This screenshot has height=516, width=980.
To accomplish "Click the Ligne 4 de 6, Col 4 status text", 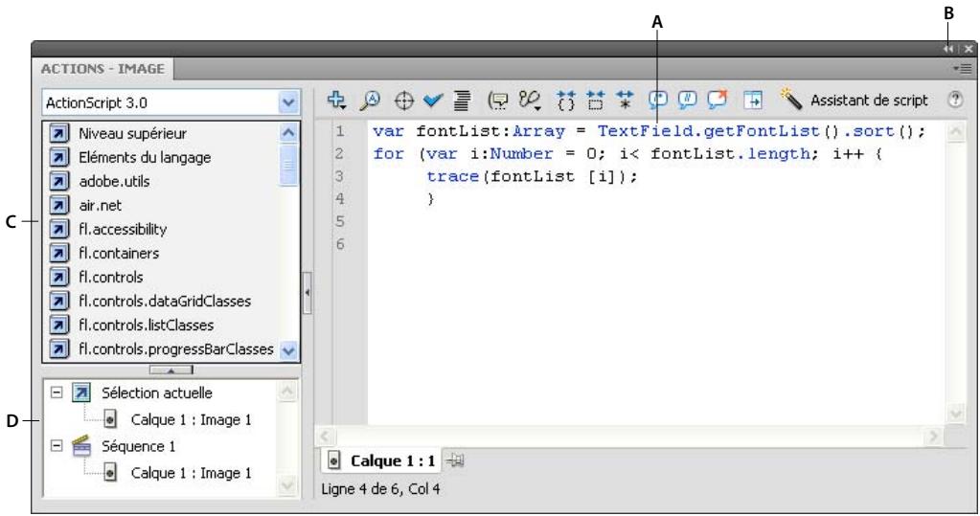I will [380, 488].
